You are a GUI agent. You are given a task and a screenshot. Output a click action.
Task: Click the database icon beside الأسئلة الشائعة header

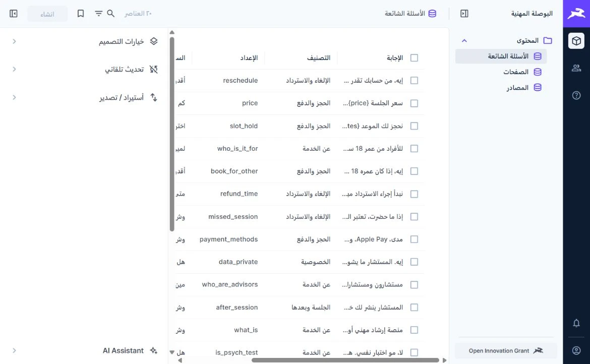click(432, 14)
